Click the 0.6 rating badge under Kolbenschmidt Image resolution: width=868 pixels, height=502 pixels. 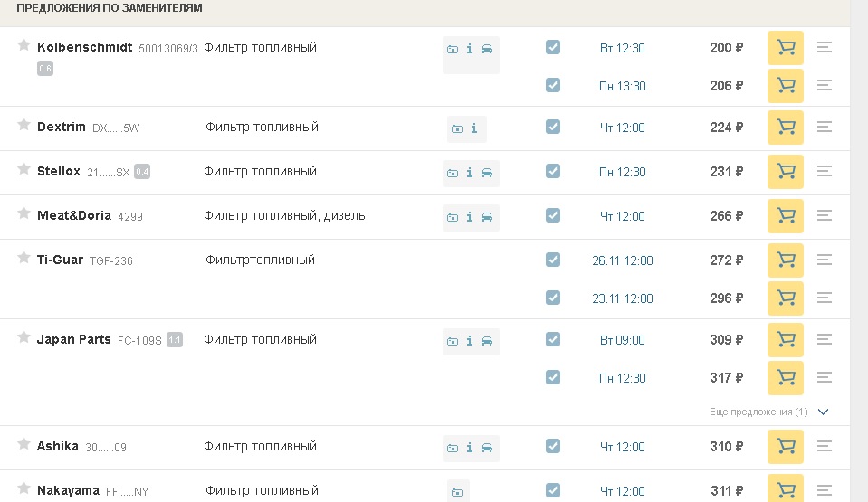click(45, 69)
